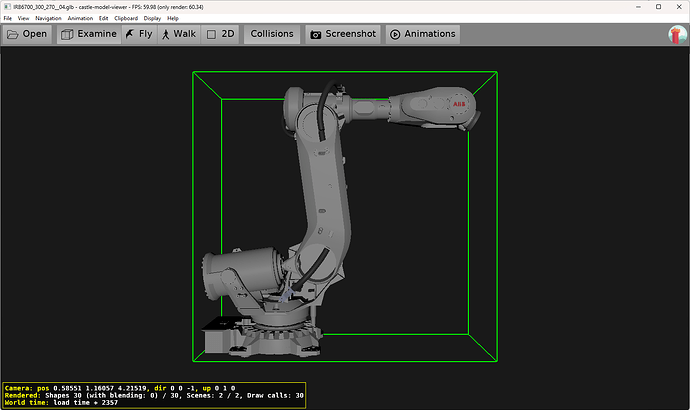Open the View menu
Image resolution: width=690 pixels, height=410 pixels.
(23, 18)
